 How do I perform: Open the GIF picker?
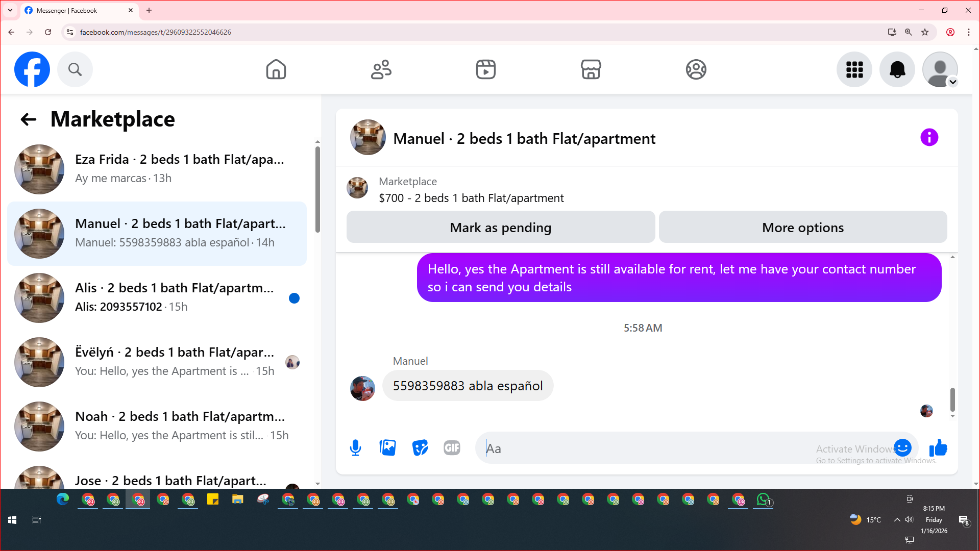pyautogui.click(x=452, y=448)
